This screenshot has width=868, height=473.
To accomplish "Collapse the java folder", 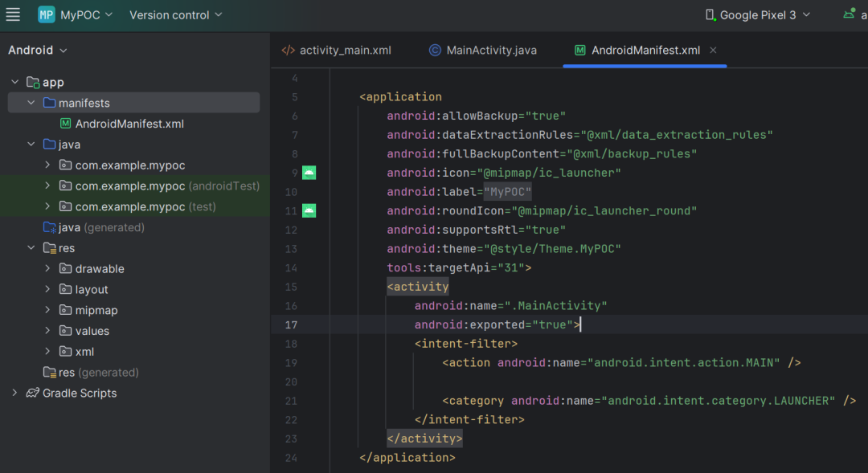I will click(31, 145).
